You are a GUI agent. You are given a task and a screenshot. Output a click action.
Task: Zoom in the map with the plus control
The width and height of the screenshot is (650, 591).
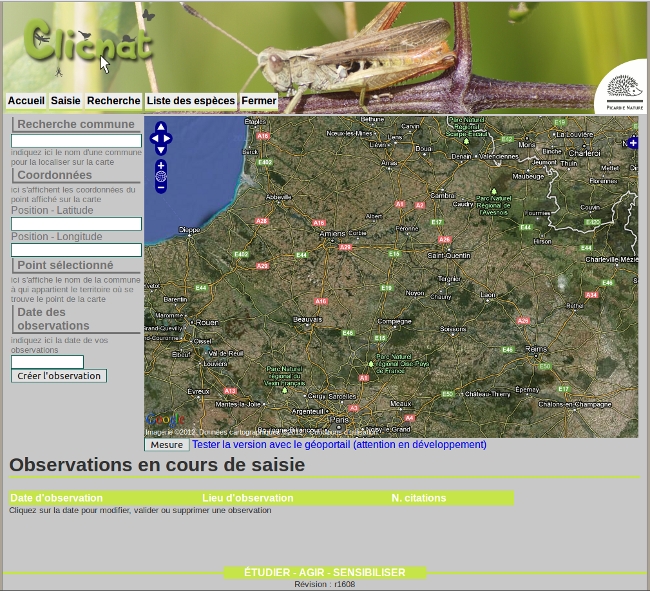161,165
